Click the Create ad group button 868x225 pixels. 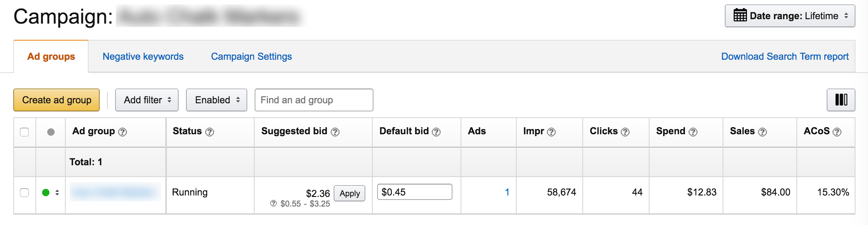pyautogui.click(x=56, y=100)
